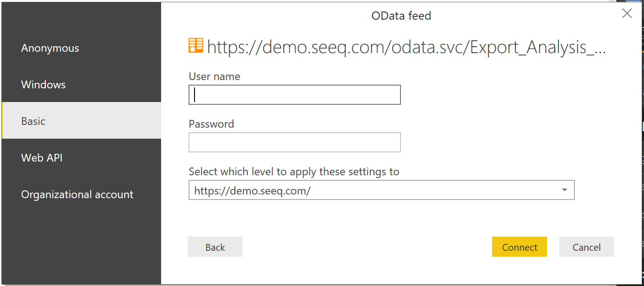The height and width of the screenshot is (286, 644).
Task: Close the OData feed dialog
Action: click(x=627, y=14)
